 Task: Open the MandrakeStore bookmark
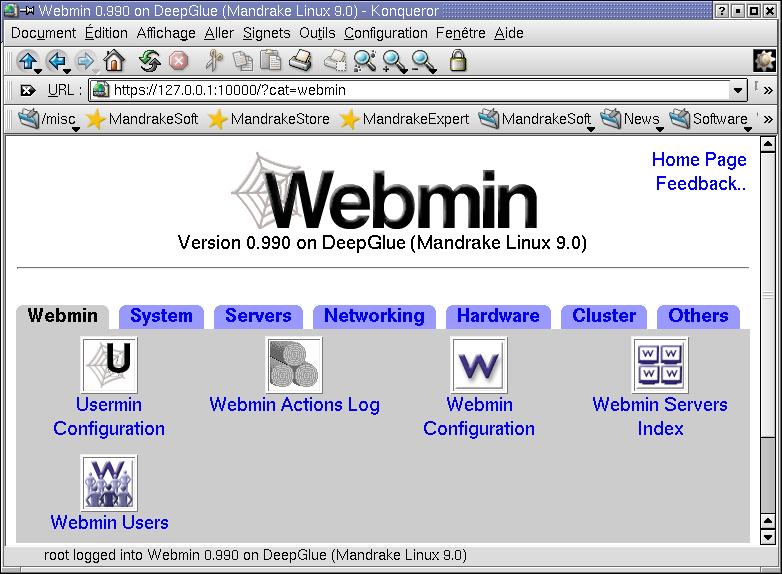269,119
